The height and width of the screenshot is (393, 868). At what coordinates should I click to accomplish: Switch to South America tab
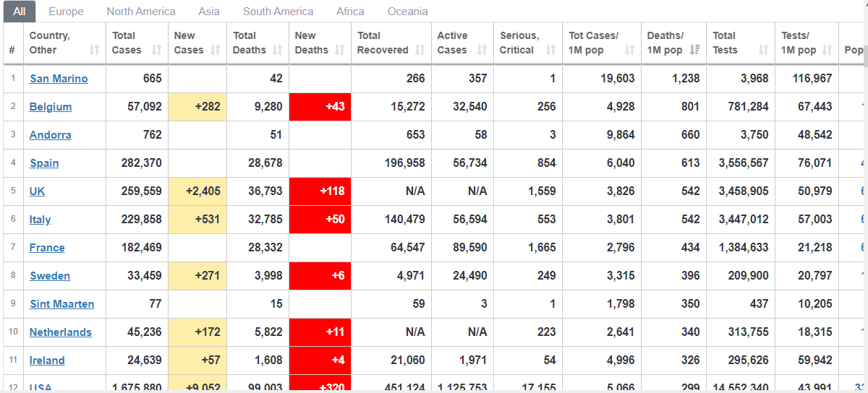point(278,12)
